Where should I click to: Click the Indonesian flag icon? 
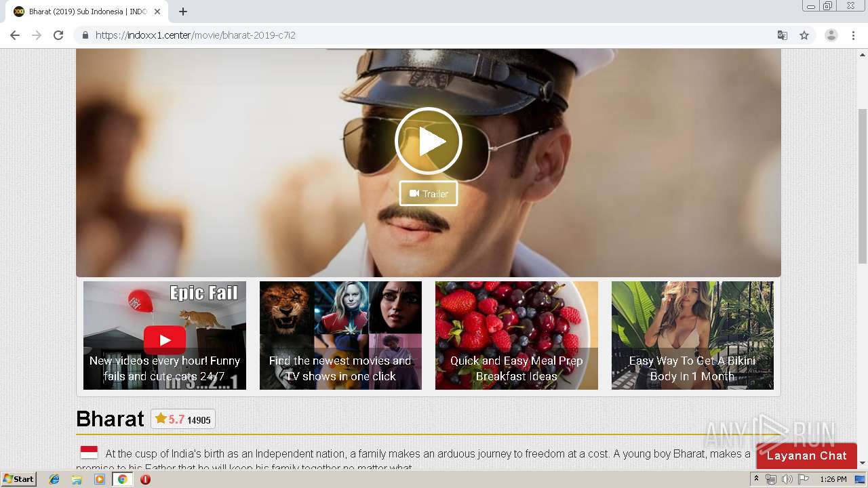(89, 453)
